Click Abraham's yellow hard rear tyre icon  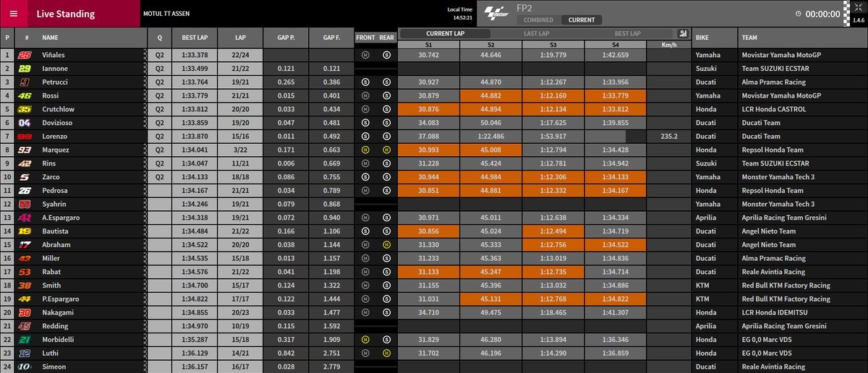click(386, 244)
